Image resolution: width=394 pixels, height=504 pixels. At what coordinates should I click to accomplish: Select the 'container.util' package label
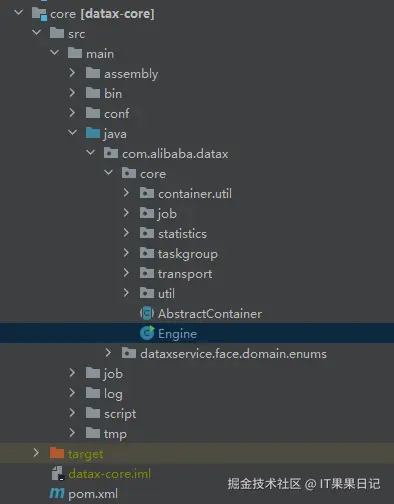195,194
